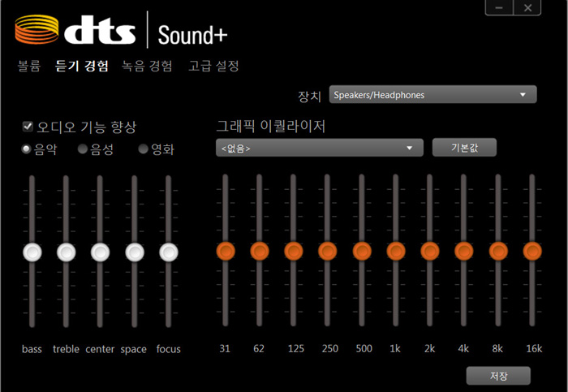Viewport: 568px width, 392px height.
Task: Click the center label text
Action: [100, 349]
